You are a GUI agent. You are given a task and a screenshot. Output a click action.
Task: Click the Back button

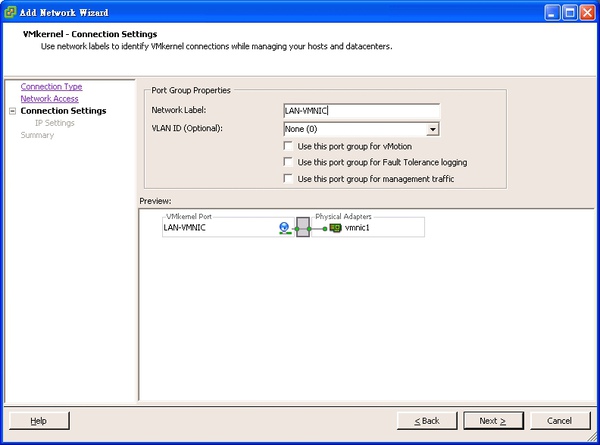point(427,421)
